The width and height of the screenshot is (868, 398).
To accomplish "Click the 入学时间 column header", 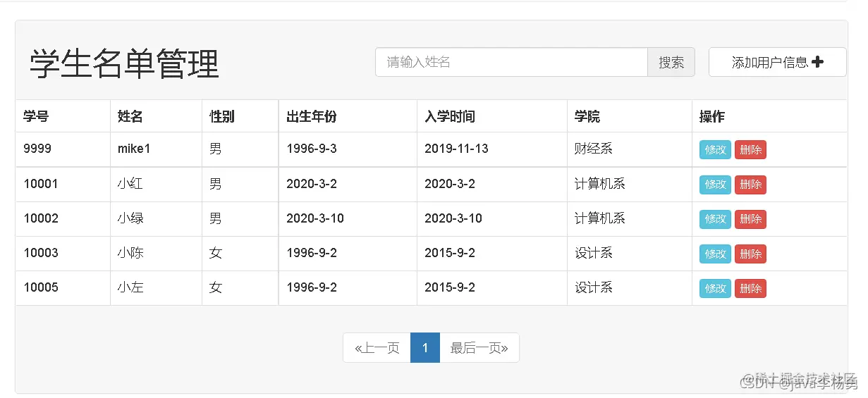I will tap(450, 116).
